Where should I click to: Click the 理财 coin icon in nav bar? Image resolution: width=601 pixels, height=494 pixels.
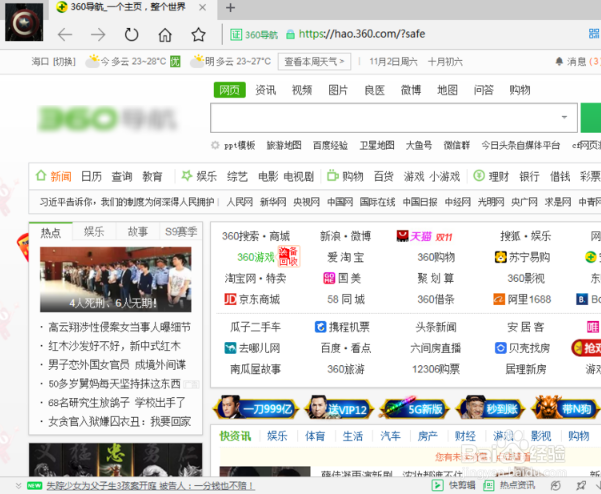pos(479,176)
